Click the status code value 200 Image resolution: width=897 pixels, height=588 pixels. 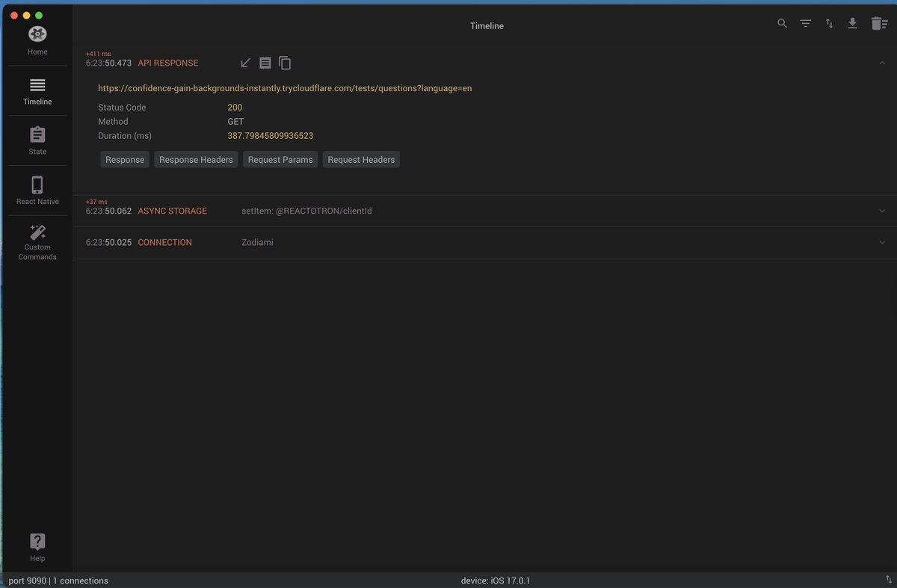[235, 108]
